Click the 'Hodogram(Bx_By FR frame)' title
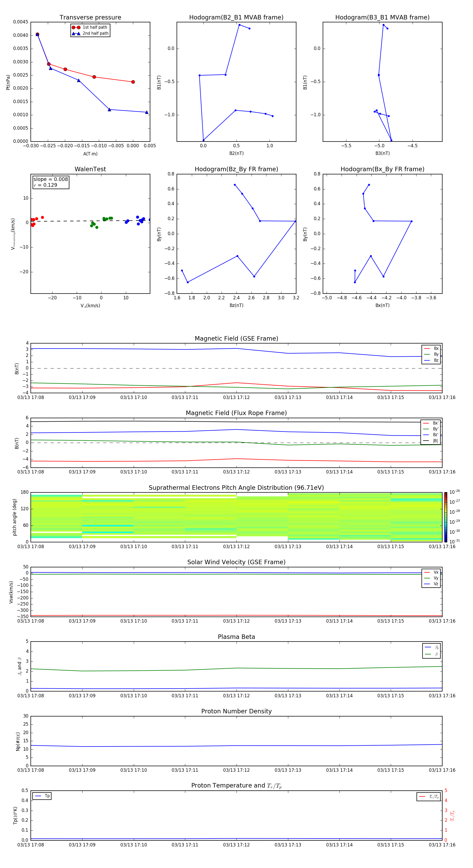The width and height of the screenshot is (473, 868). tap(382, 169)
